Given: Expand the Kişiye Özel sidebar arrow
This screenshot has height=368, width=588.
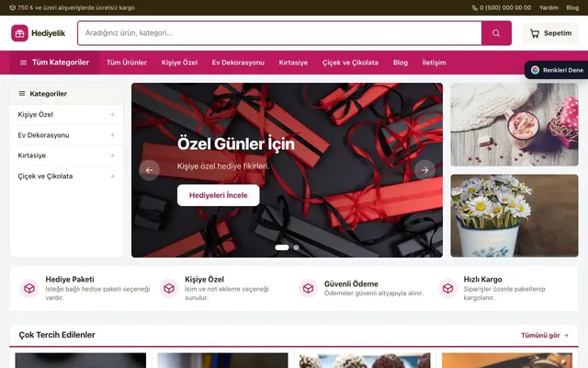Looking at the screenshot, I should 112,114.
